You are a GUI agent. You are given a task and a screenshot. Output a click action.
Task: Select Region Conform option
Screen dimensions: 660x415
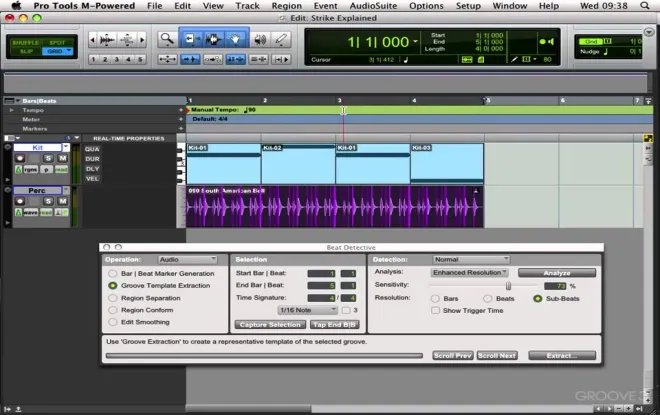(112, 310)
